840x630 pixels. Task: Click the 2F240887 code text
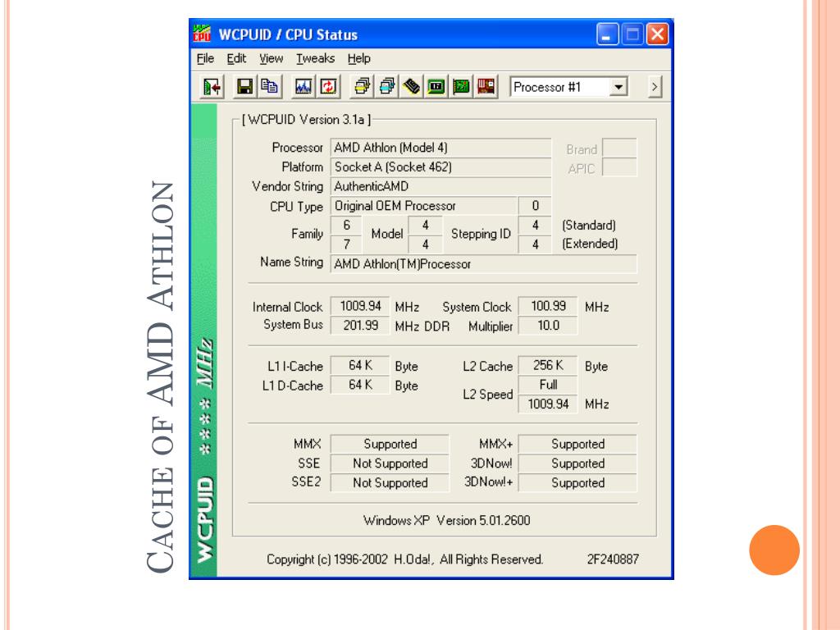(x=613, y=559)
